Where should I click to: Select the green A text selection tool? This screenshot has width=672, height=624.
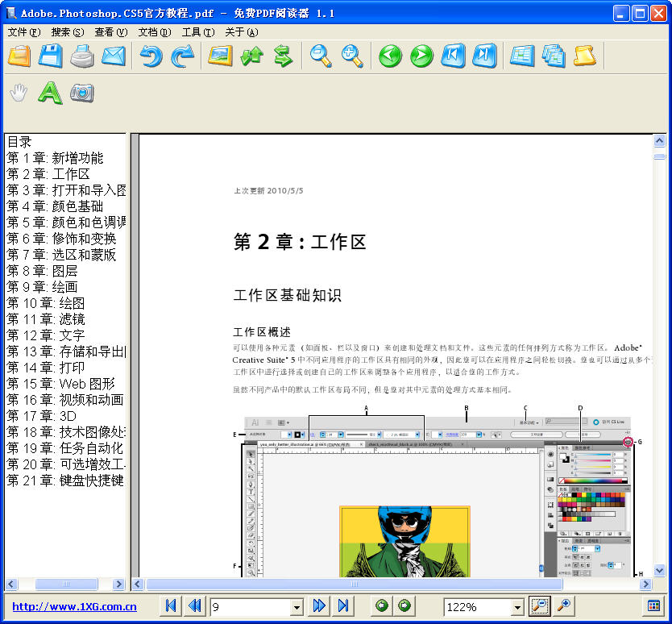coord(50,93)
